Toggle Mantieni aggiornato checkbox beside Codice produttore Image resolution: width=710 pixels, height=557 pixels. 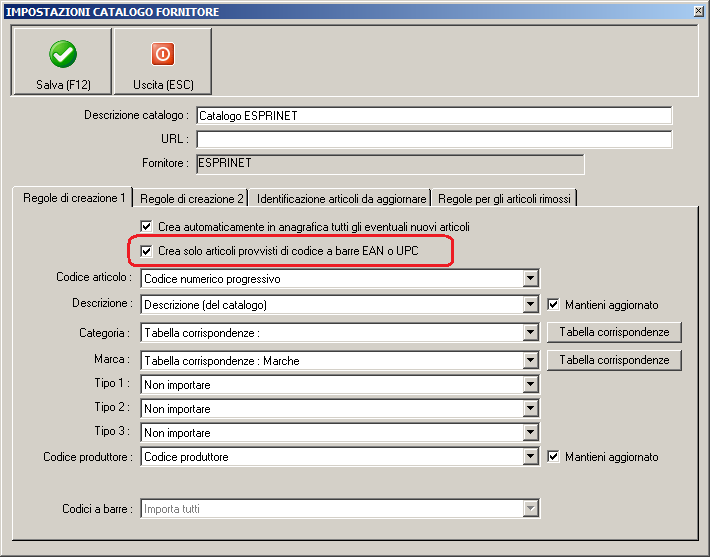pos(553,456)
